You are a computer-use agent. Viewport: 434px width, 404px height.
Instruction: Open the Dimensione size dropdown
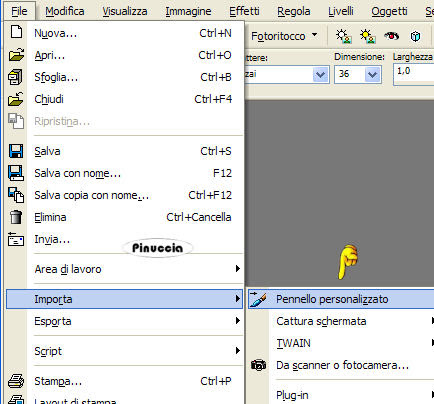click(372, 74)
